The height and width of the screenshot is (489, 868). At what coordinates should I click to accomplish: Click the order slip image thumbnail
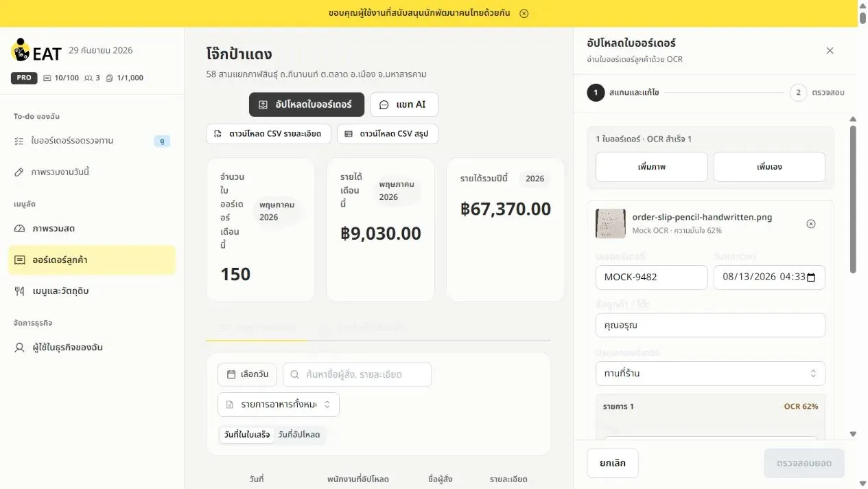coord(610,224)
